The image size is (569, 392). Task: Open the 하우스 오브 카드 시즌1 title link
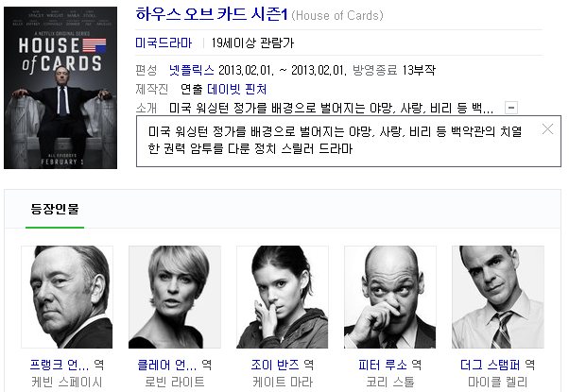[x=211, y=14]
